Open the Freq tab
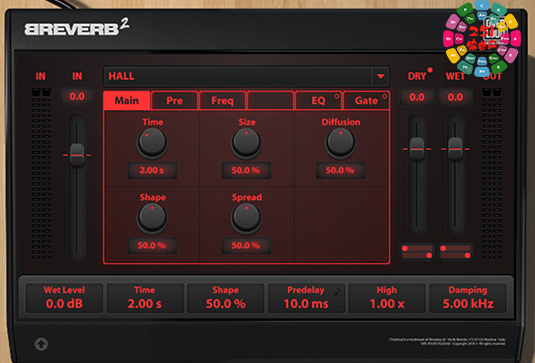535x363 pixels. [222, 101]
